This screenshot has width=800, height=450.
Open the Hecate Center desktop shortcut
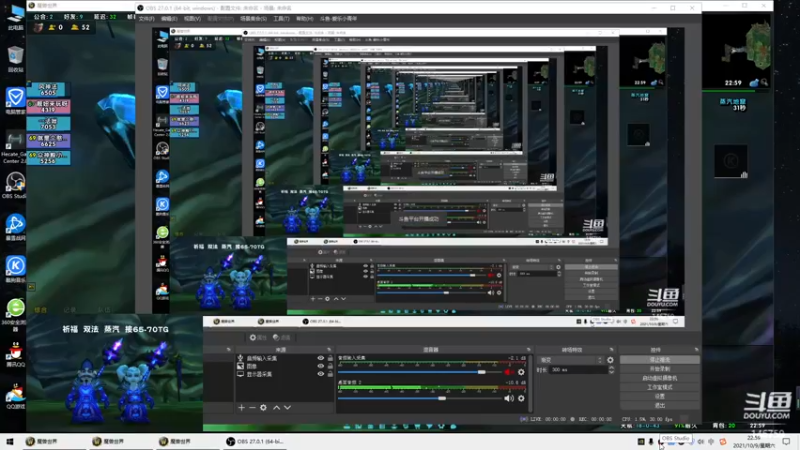tap(15, 148)
